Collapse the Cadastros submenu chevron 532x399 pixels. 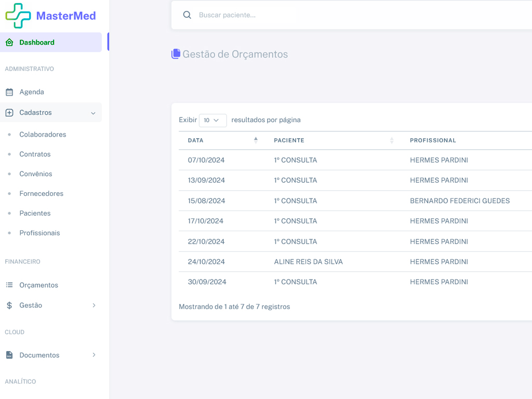tap(93, 113)
